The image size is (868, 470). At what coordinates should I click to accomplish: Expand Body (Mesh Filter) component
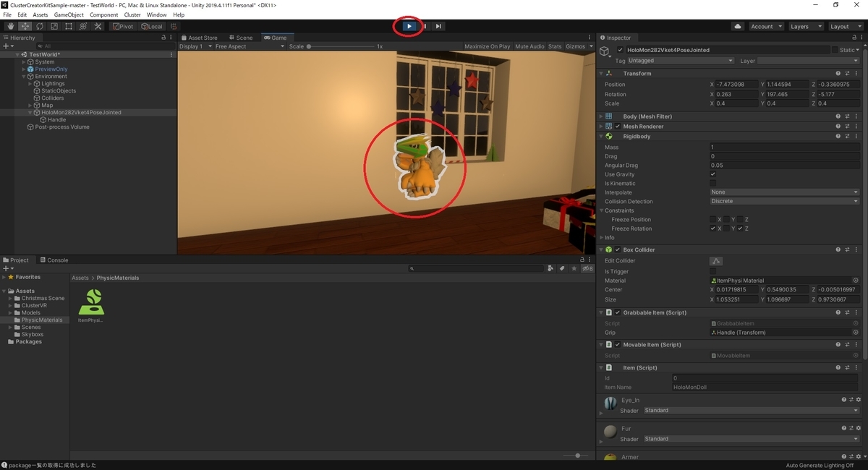tap(600, 116)
